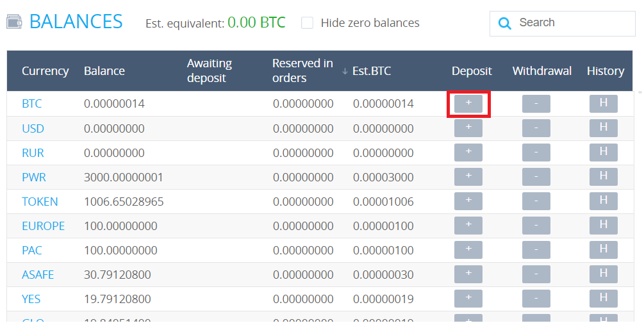The image size is (644, 330).
Task: Sort by the Est.BTC column header
Action: [371, 71]
